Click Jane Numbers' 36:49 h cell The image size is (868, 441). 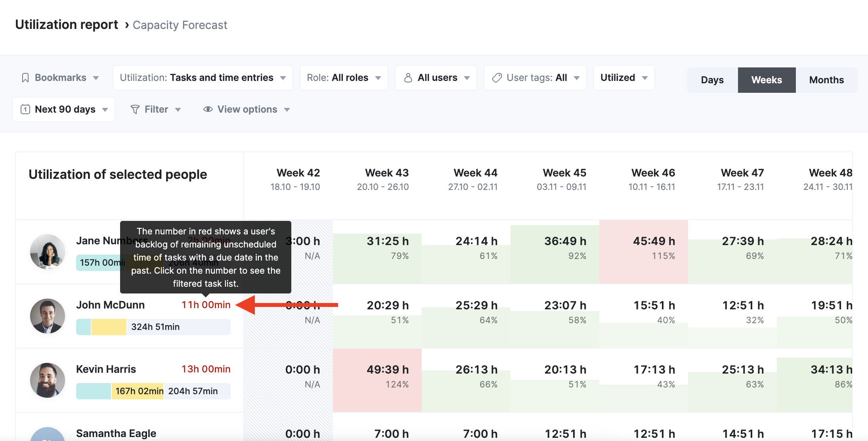click(555, 252)
